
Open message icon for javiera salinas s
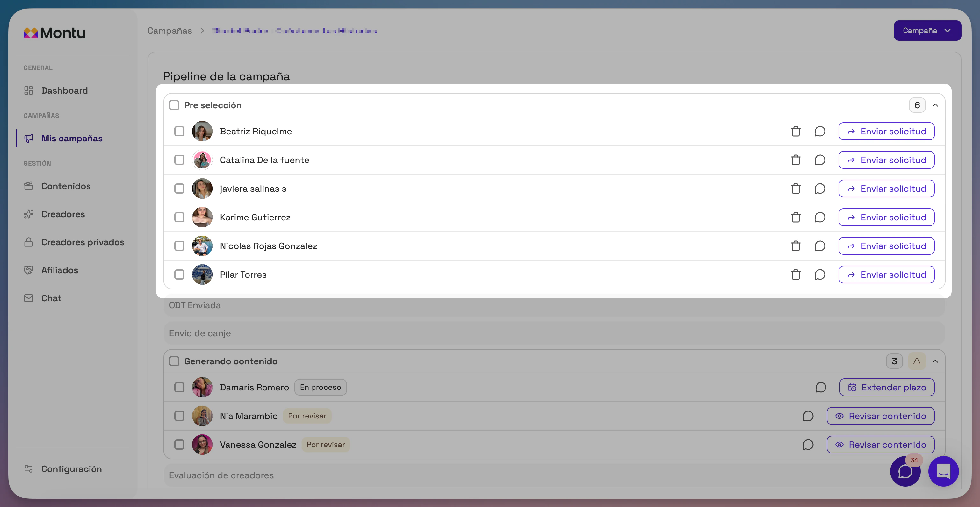(819, 189)
